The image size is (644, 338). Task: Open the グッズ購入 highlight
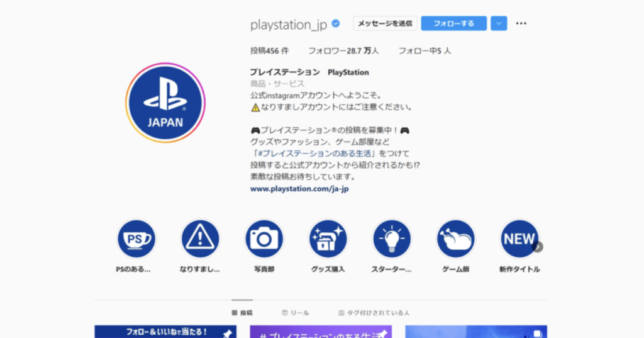click(x=328, y=239)
